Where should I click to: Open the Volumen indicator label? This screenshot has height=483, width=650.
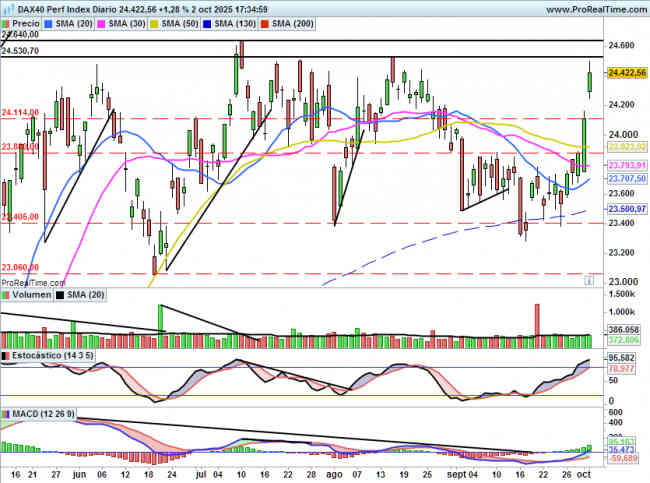point(31,296)
